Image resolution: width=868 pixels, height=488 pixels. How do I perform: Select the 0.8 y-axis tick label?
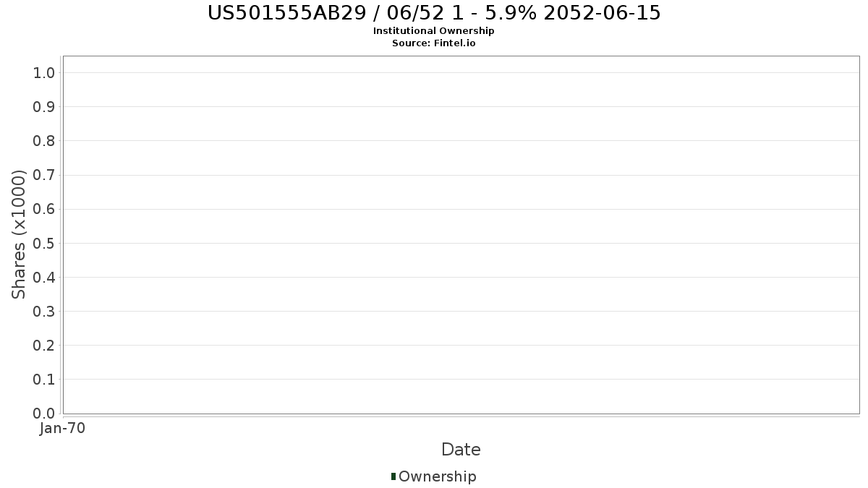coord(44,141)
